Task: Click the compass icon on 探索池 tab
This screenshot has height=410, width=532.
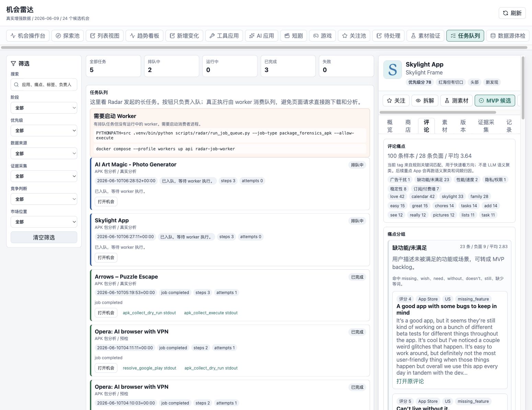Action: (58, 36)
